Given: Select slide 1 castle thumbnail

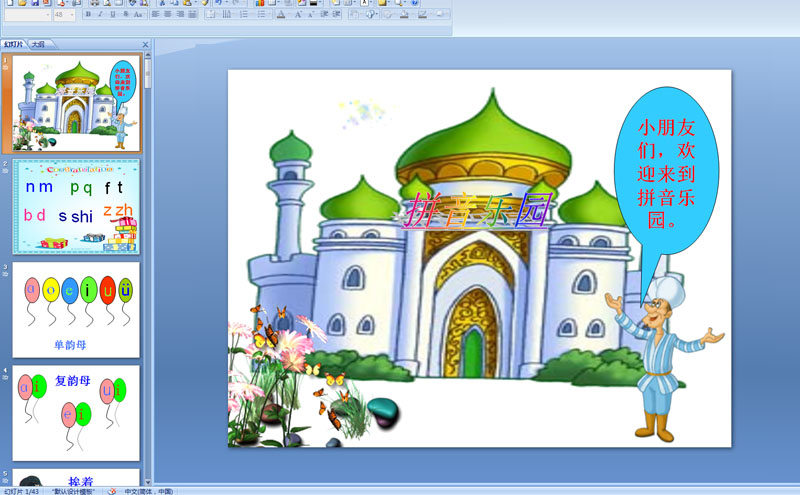Looking at the screenshot, I should point(76,104).
